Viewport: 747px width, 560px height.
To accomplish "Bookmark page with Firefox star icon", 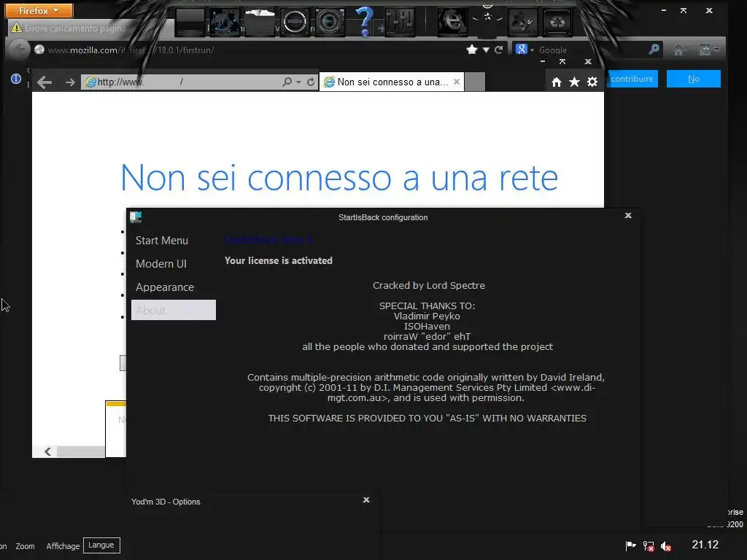I will pyautogui.click(x=472, y=50).
